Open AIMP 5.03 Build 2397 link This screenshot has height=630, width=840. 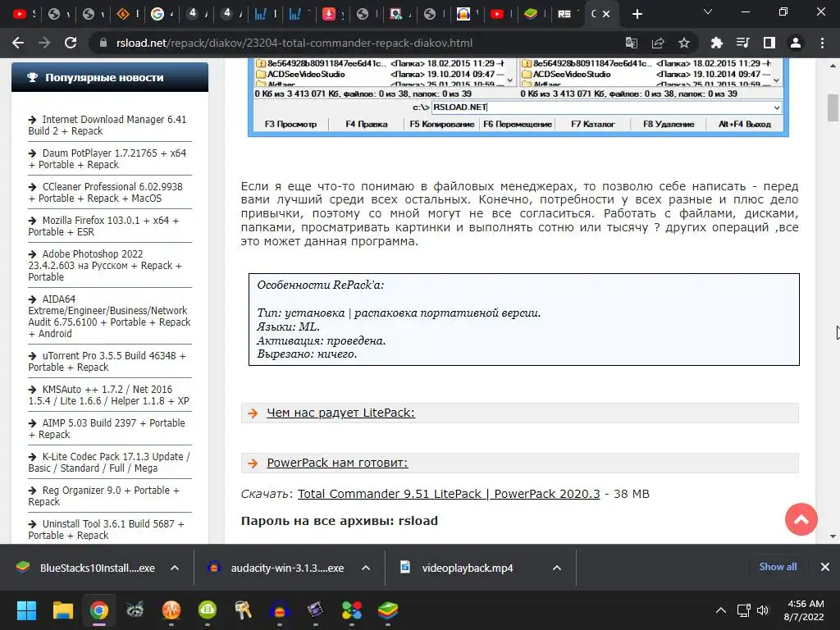point(107,429)
